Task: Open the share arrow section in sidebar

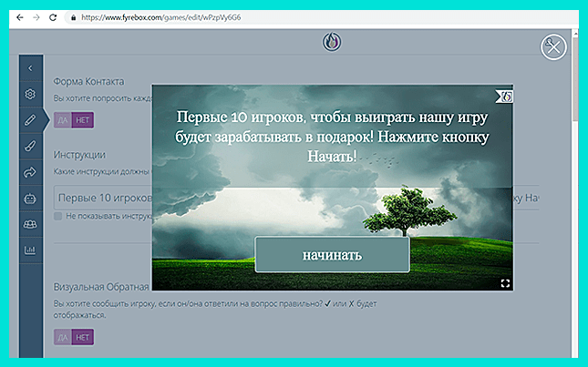Action: [30, 172]
